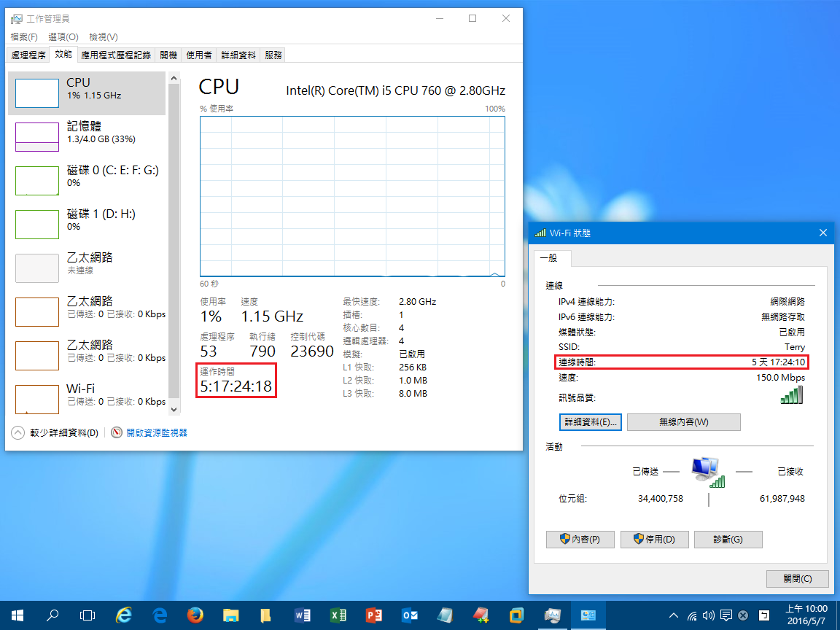Launch Internet Explorer from taskbar

coord(124,615)
